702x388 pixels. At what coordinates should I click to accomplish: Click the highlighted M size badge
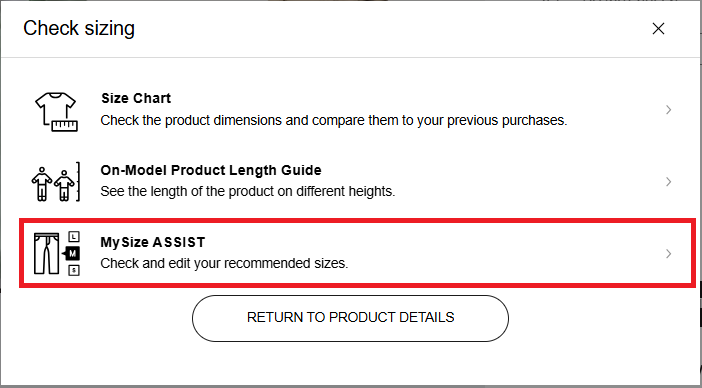coord(73,254)
